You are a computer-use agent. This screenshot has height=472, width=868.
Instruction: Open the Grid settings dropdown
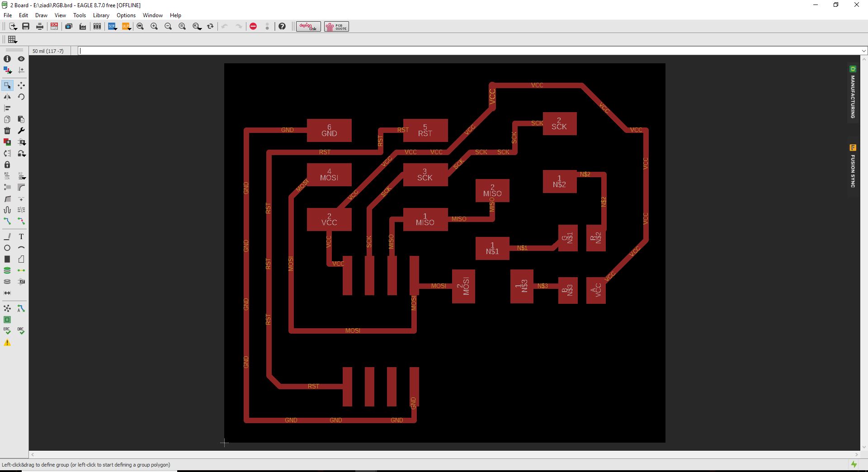point(12,39)
